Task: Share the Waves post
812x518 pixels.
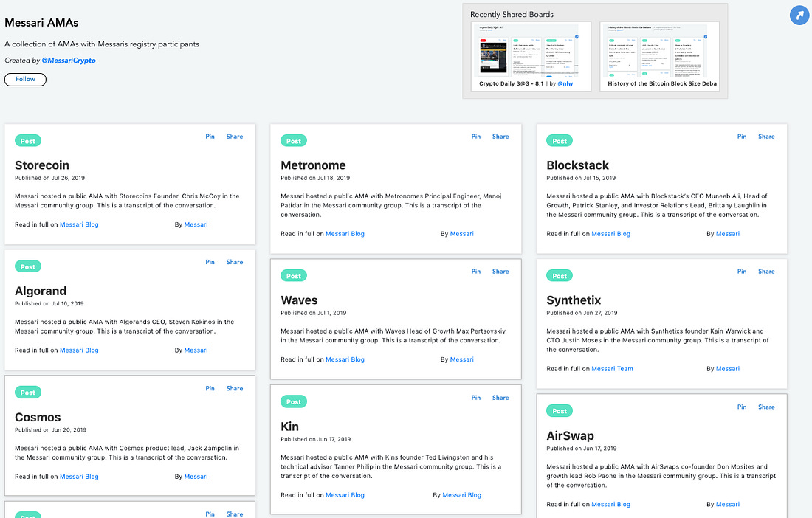Action: (x=500, y=272)
